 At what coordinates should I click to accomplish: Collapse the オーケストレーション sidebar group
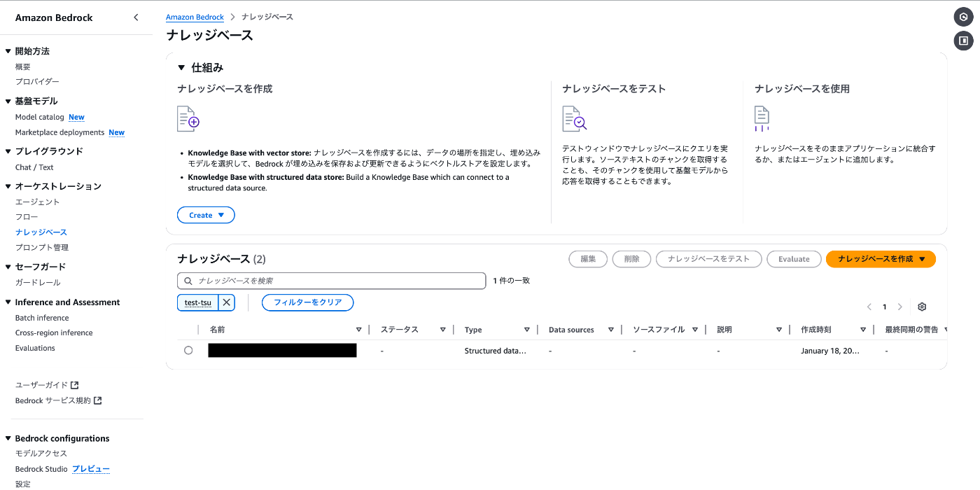point(8,186)
